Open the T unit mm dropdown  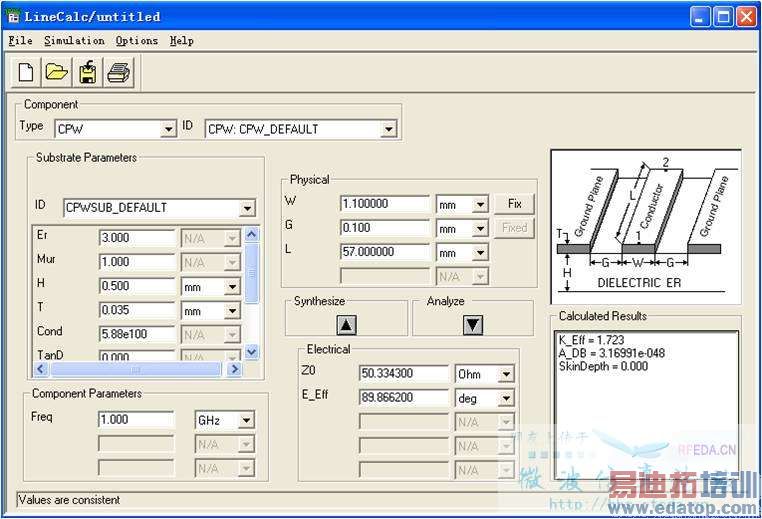coord(232,311)
